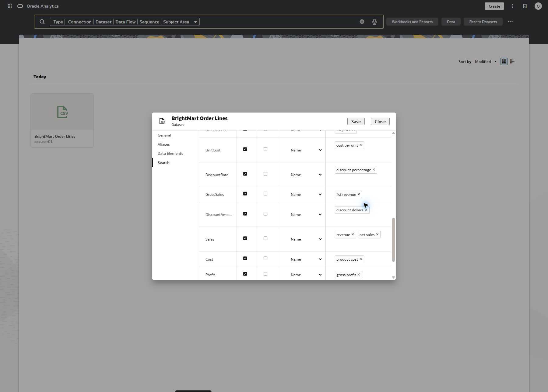Remove the 'gross profit' synonym tag

click(359, 275)
